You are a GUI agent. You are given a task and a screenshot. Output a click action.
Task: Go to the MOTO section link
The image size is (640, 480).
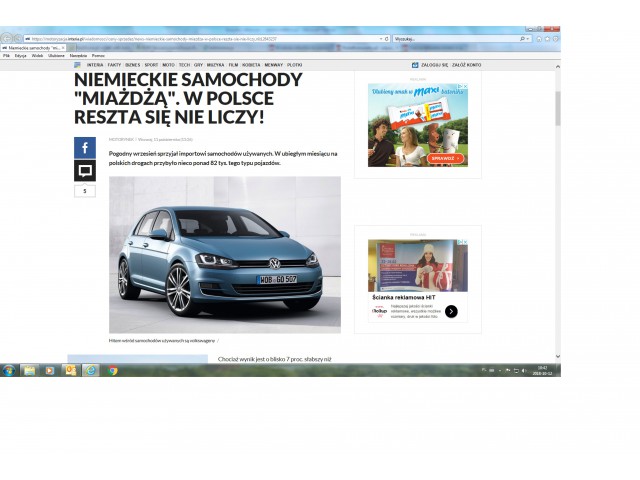tap(168, 64)
